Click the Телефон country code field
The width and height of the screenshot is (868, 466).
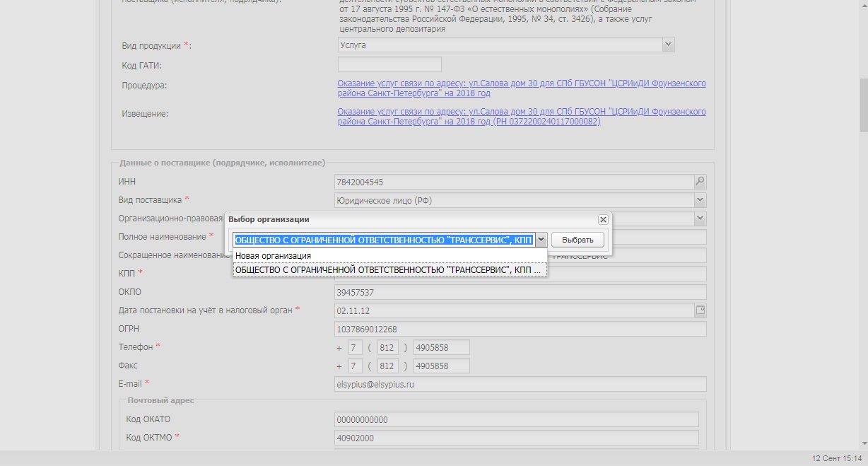(356, 347)
